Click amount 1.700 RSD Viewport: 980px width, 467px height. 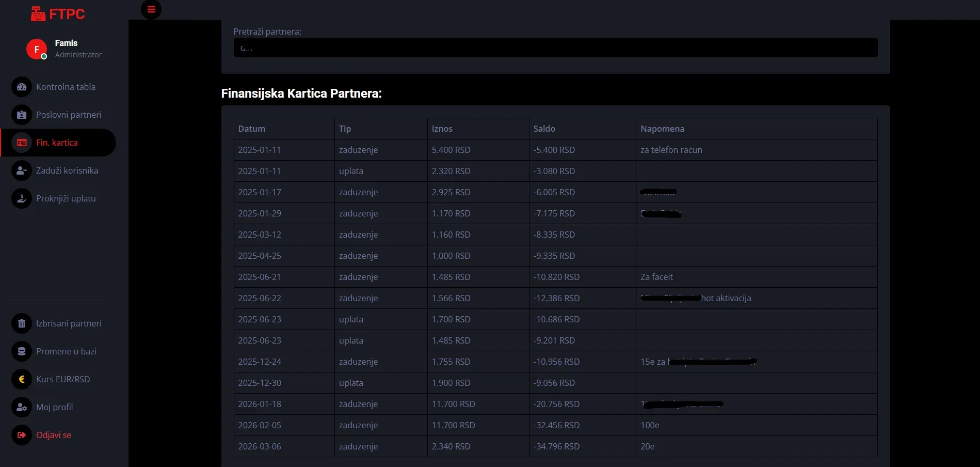451,319
